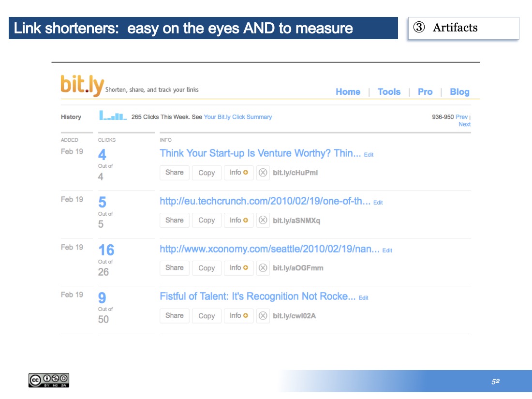Go to Next history page
The image size is (532, 399).
(x=464, y=124)
